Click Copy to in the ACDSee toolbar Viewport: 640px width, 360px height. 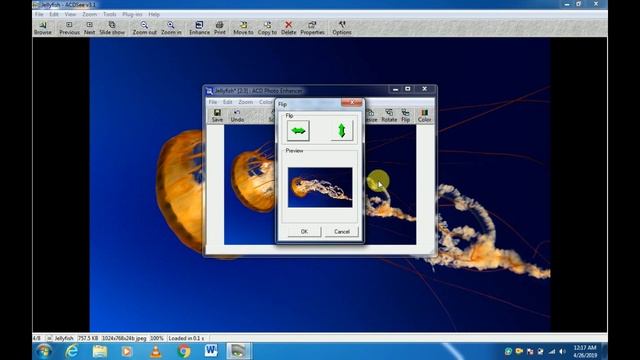[x=267, y=28]
